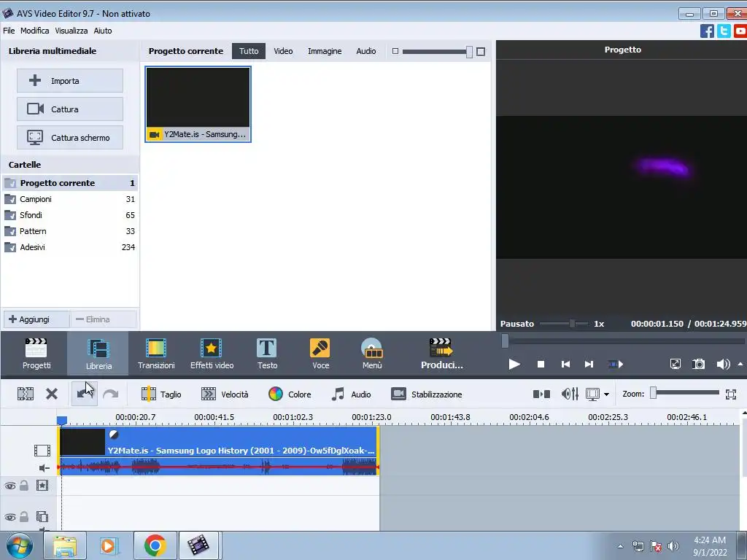Image resolution: width=747 pixels, height=560 pixels.
Task: Open the Transizioni panel
Action: pyautogui.click(x=156, y=354)
